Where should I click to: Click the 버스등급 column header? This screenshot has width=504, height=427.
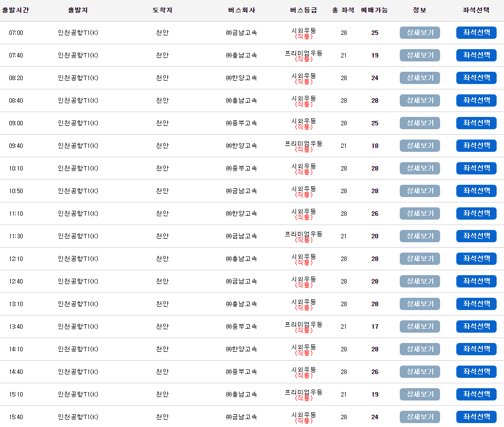303,10
